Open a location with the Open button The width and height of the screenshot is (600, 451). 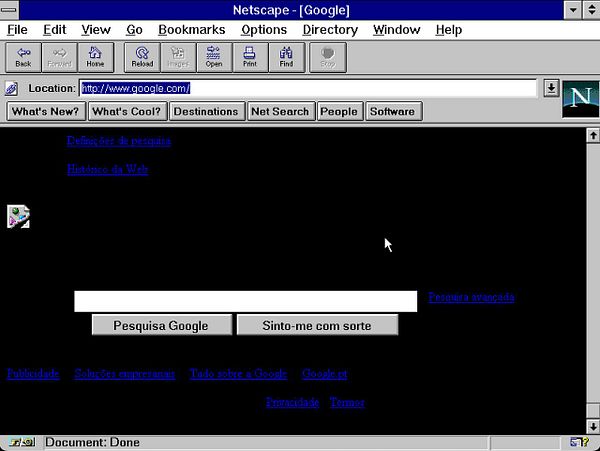[214, 57]
